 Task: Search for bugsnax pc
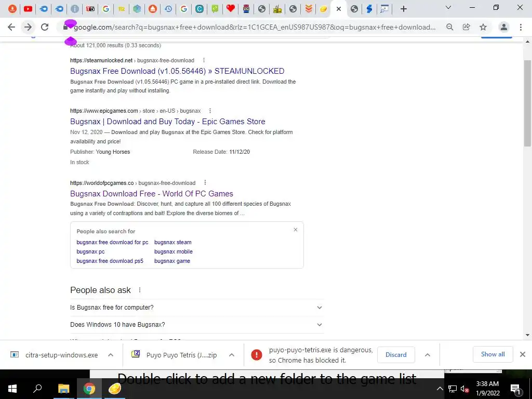90,252
